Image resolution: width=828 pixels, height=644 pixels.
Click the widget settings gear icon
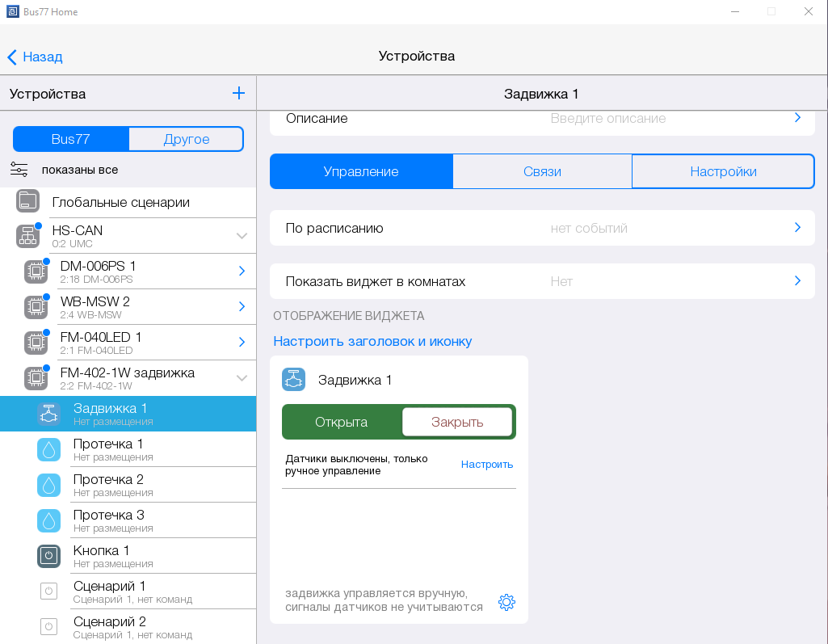pos(506,602)
